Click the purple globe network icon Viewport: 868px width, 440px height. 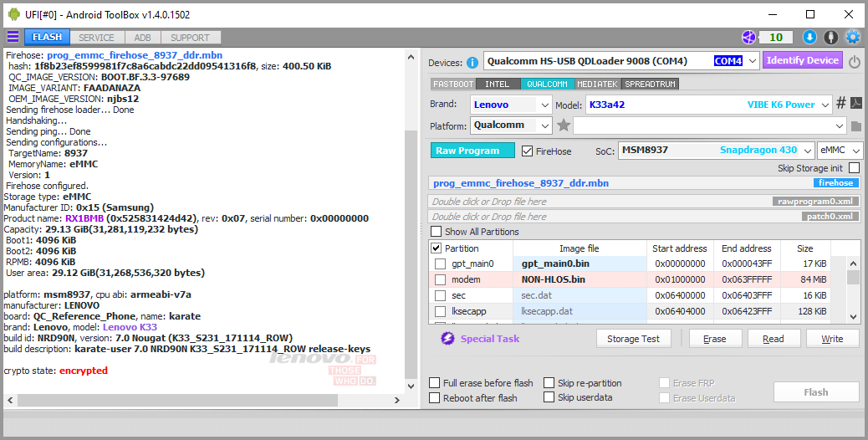point(748,37)
